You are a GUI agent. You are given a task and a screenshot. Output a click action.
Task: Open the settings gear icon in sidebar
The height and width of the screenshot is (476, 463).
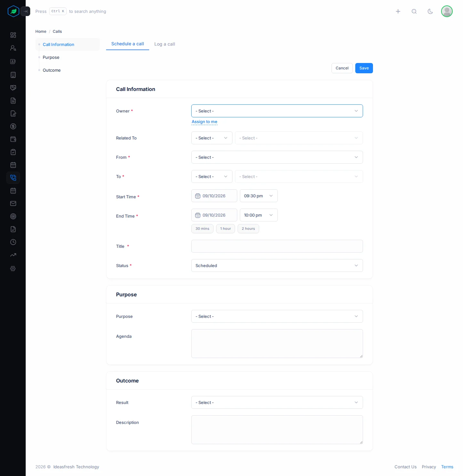click(13, 268)
